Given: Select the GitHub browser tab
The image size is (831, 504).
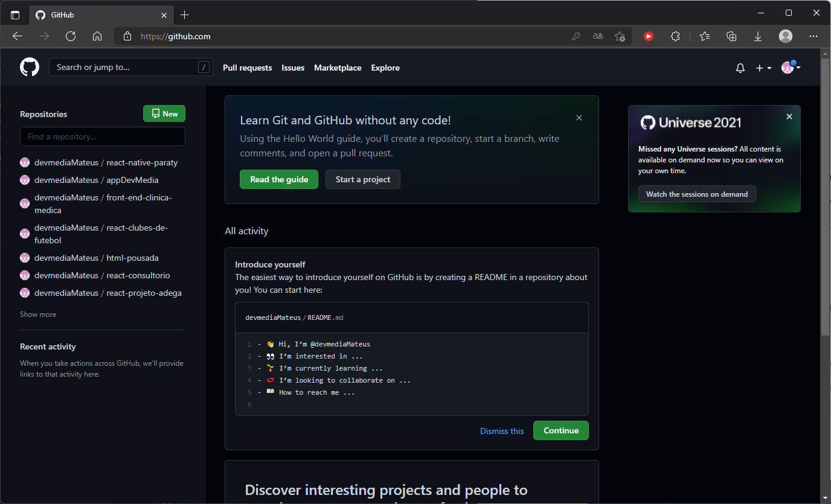Looking at the screenshot, I should coord(101,14).
